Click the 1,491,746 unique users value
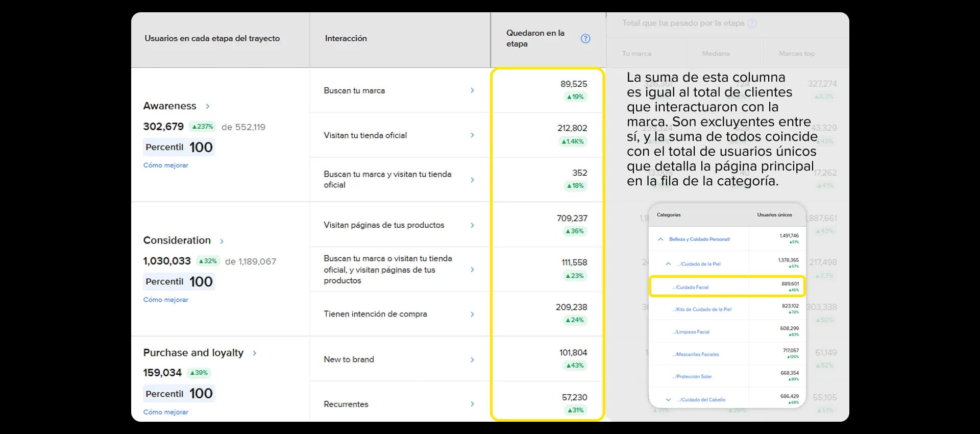Viewport: 980px width, 434px height. 789,236
